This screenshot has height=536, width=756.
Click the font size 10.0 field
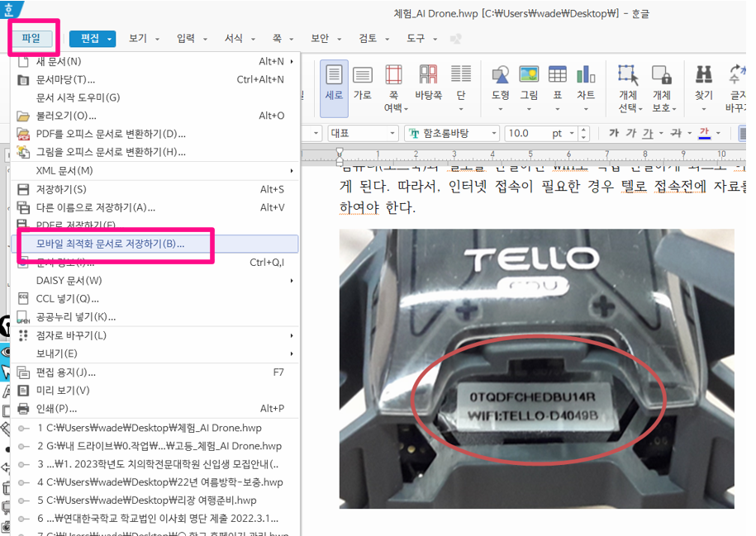point(534,133)
